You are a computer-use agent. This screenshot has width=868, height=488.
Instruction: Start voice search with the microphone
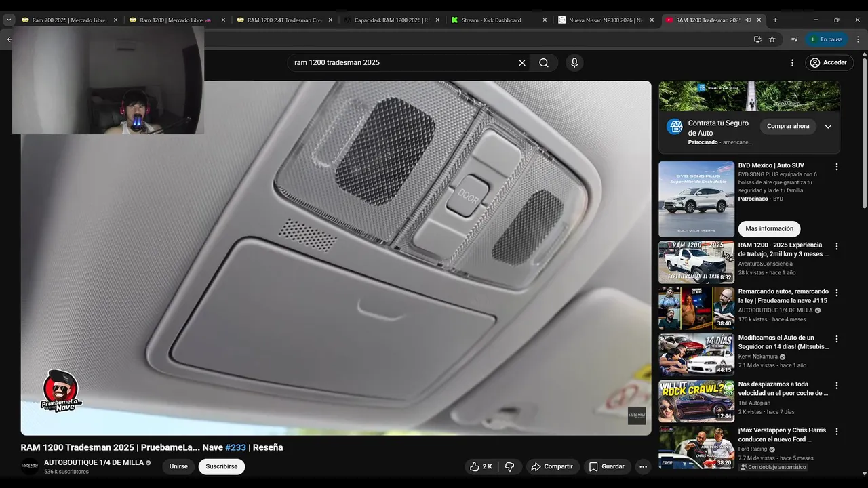coord(574,62)
